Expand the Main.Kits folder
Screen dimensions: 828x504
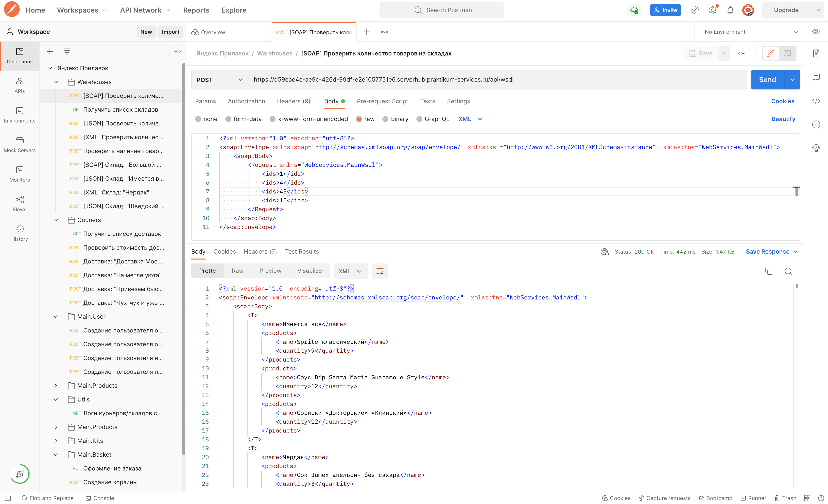56,441
